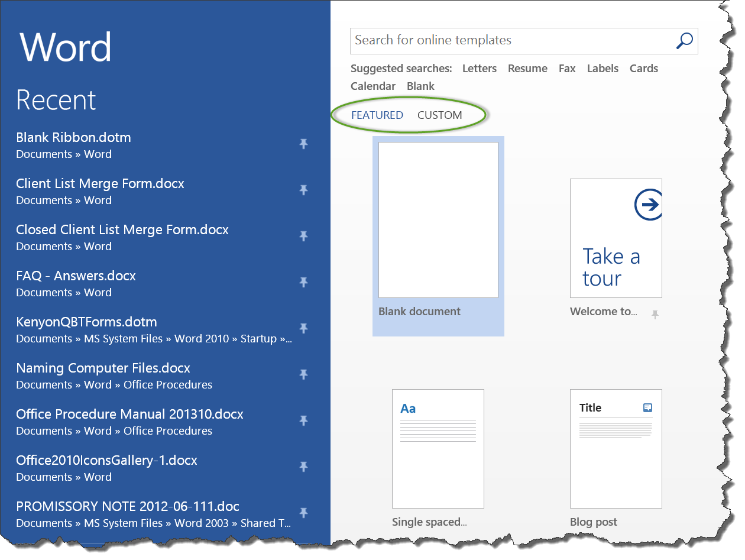
Task: Search suggested term Resume
Action: tap(527, 69)
